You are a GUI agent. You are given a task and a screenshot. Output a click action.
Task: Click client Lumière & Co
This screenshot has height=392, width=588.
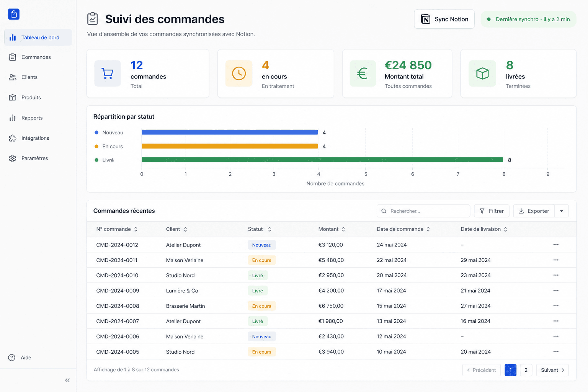[x=182, y=291]
